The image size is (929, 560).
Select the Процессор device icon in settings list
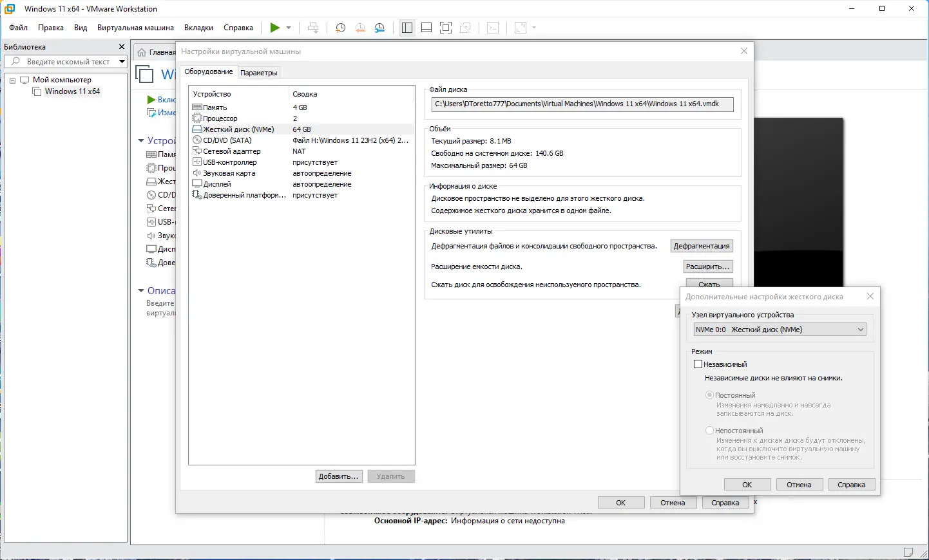[197, 118]
